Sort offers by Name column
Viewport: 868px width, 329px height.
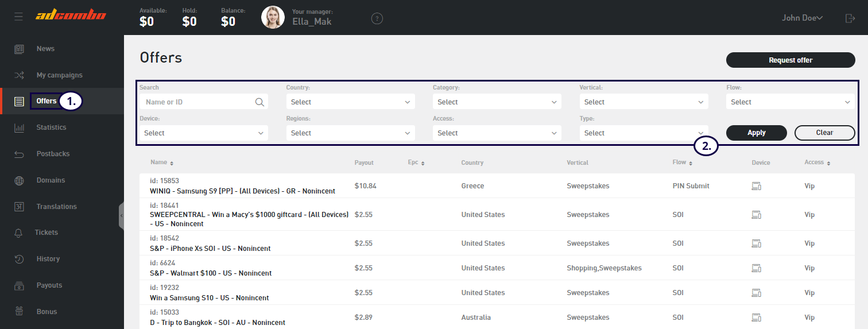coord(161,163)
